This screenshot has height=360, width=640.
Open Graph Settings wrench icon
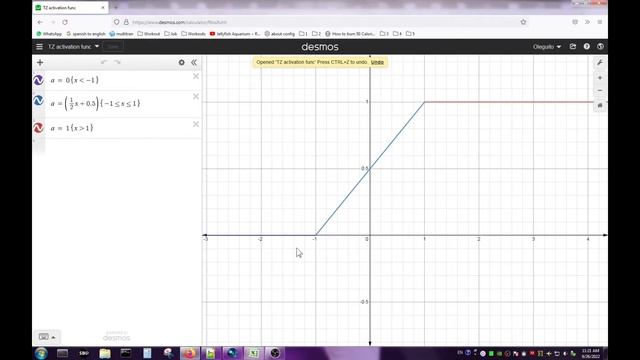600,62
